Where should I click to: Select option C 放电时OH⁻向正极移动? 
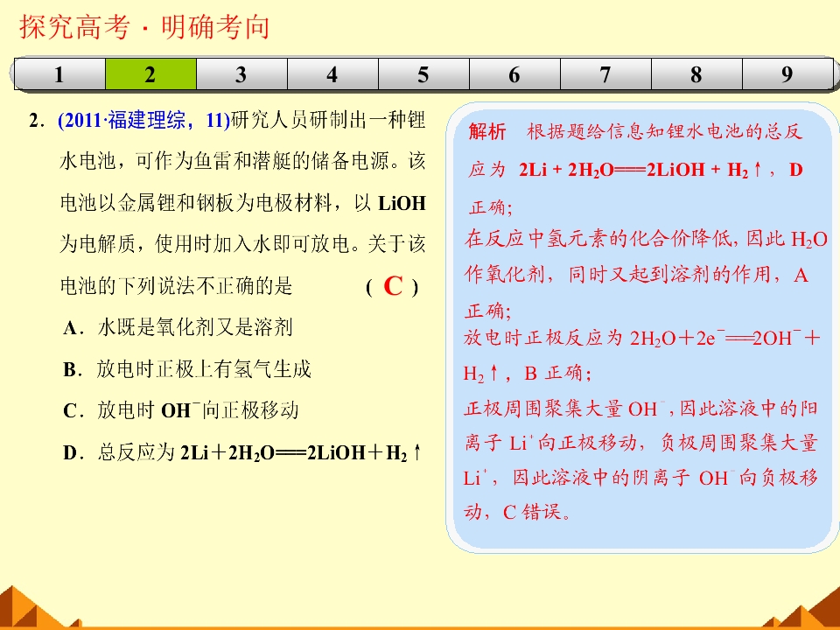click(x=180, y=410)
